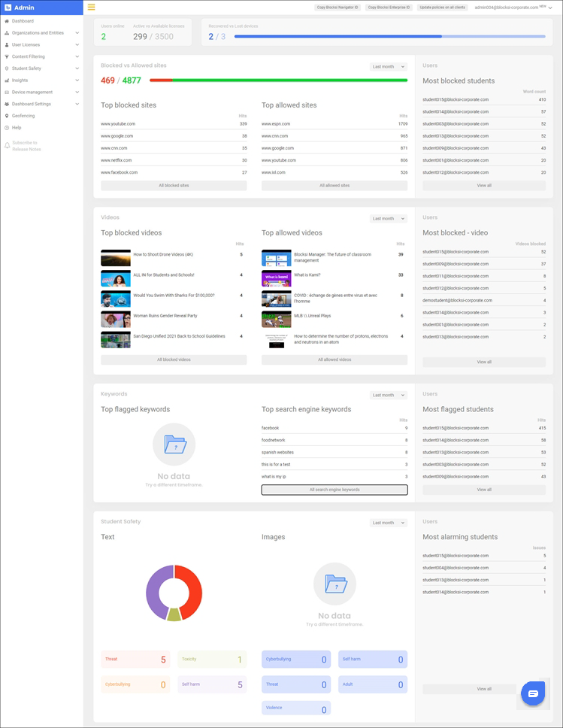Click the Text Toxicity count card
Image resolution: width=563 pixels, height=728 pixels.
coord(212,660)
